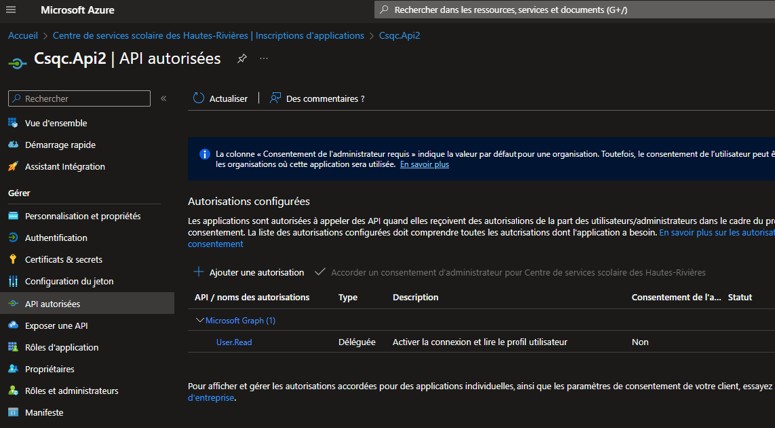Open Authentification menu item

click(56, 238)
